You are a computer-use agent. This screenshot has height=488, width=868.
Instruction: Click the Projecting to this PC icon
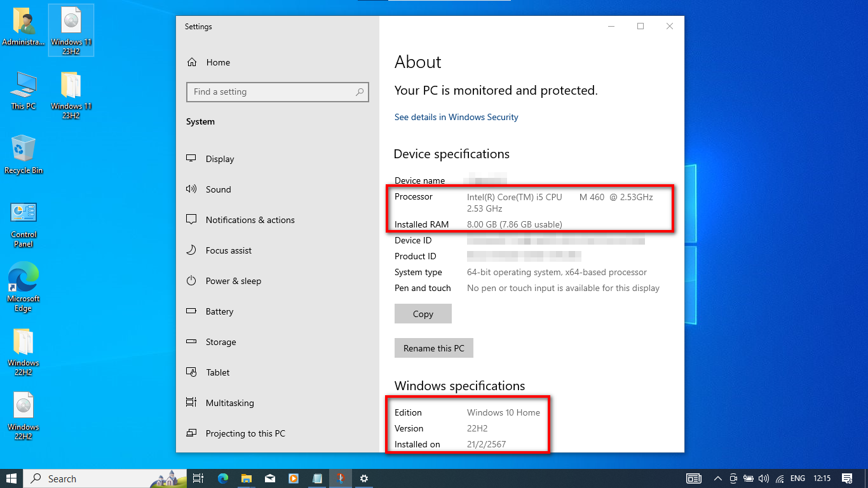pos(191,433)
